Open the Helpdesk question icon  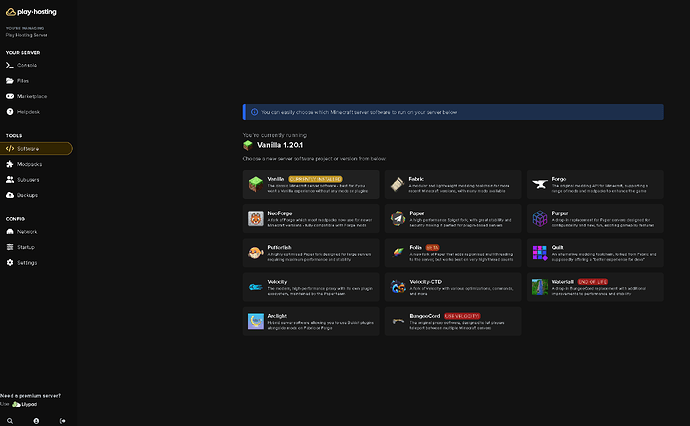(10, 112)
